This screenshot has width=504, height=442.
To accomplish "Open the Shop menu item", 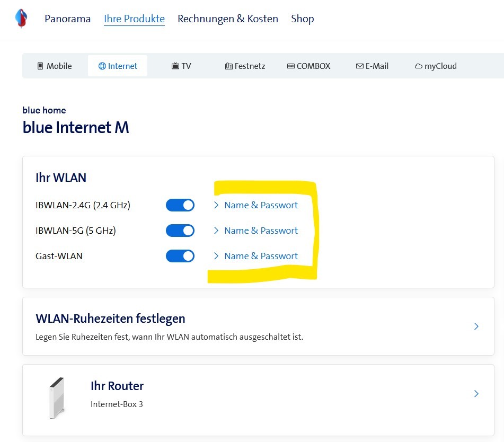I will coord(302,19).
